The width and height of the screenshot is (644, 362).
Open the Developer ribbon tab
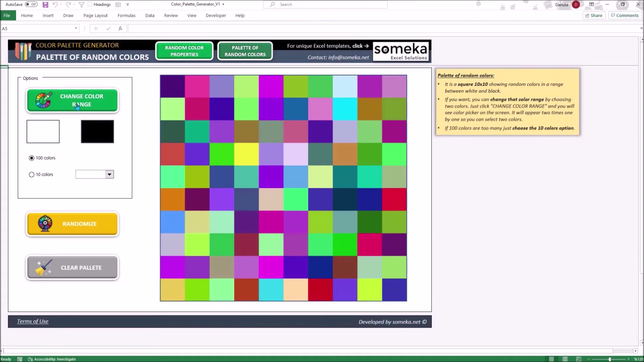click(216, 15)
